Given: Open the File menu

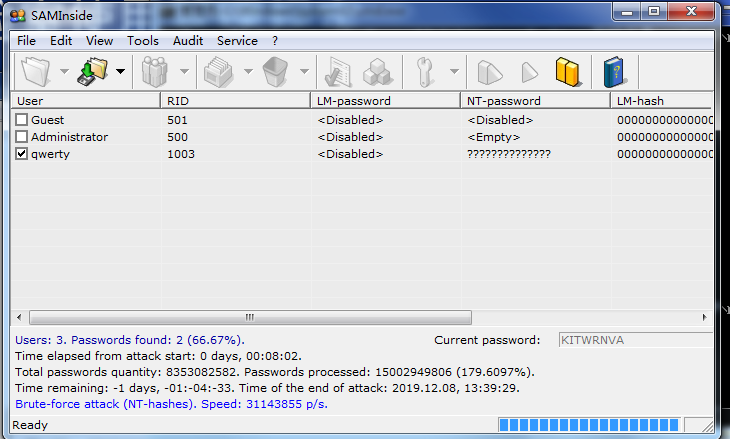Looking at the screenshot, I should click(26, 41).
